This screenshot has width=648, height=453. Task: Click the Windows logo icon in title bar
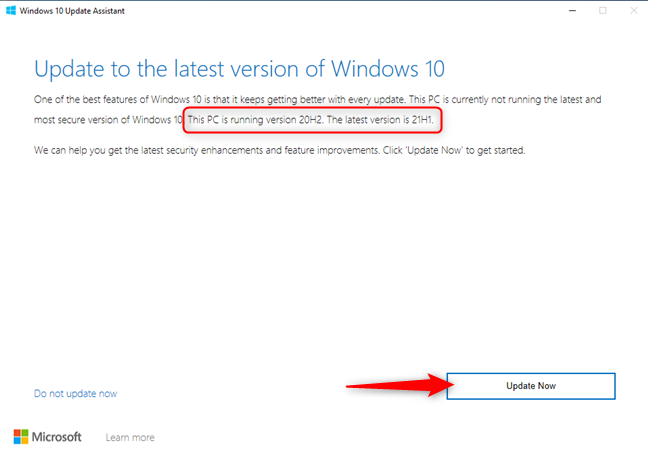tap(11, 10)
